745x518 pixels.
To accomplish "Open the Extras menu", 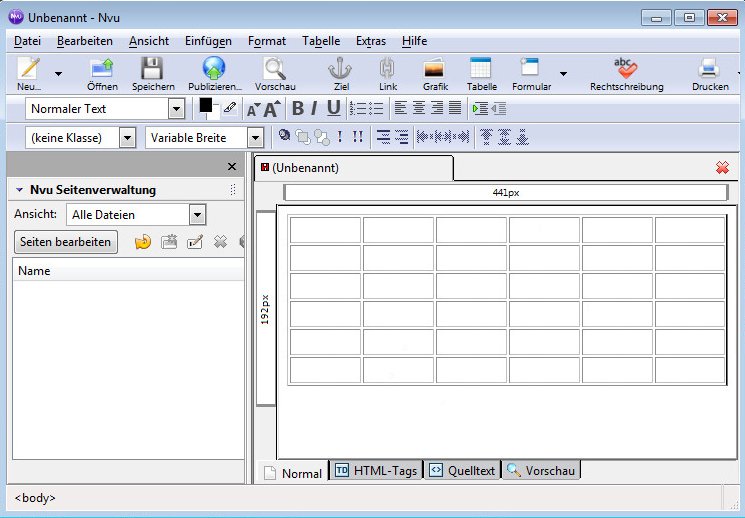I will (x=371, y=41).
